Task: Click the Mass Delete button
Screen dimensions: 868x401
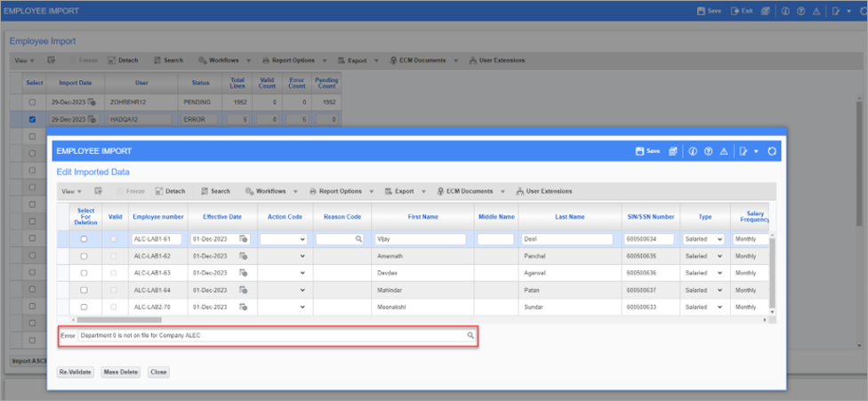Action: point(121,373)
